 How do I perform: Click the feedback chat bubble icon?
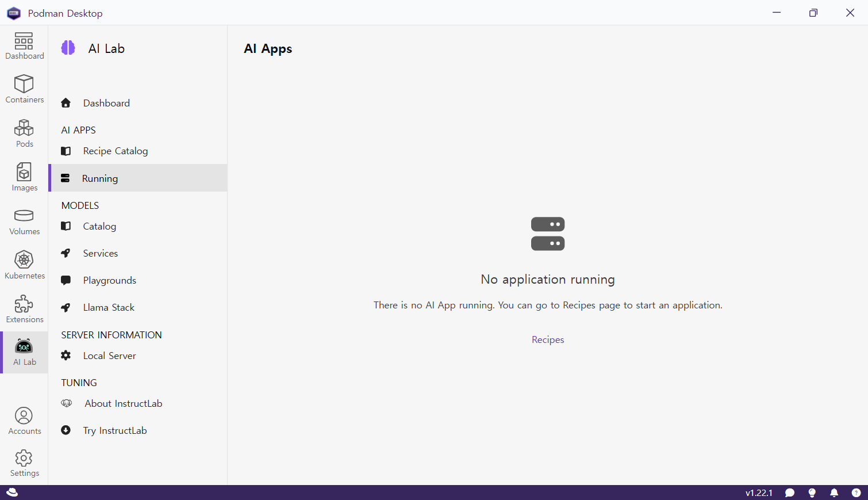pos(790,493)
